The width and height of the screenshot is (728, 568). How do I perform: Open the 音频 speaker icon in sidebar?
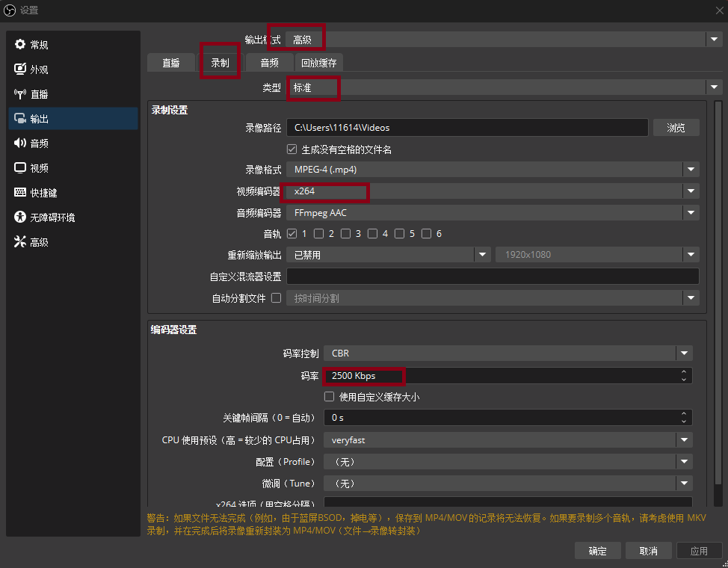20,143
